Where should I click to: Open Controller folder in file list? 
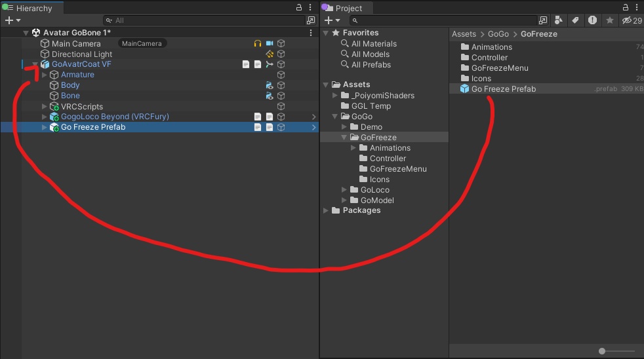point(489,58)
